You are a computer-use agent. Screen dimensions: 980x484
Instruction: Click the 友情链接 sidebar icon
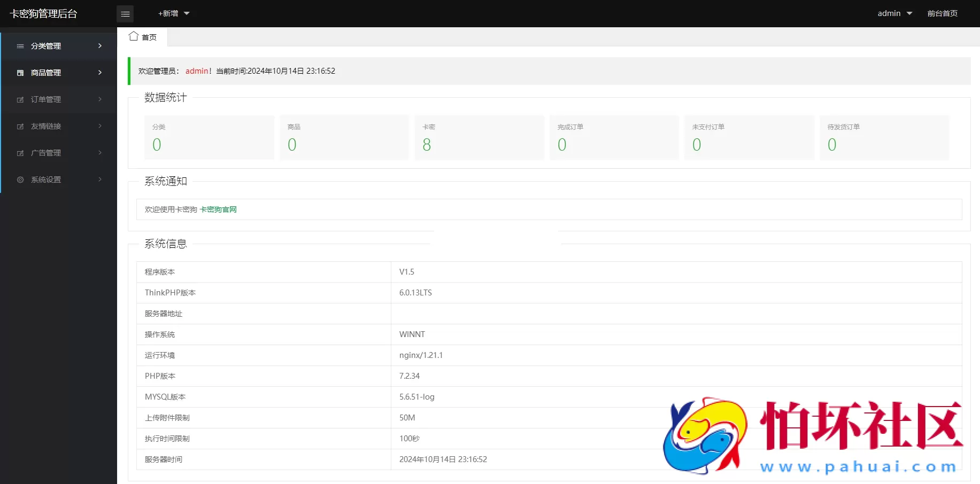(x=20, y=126)
